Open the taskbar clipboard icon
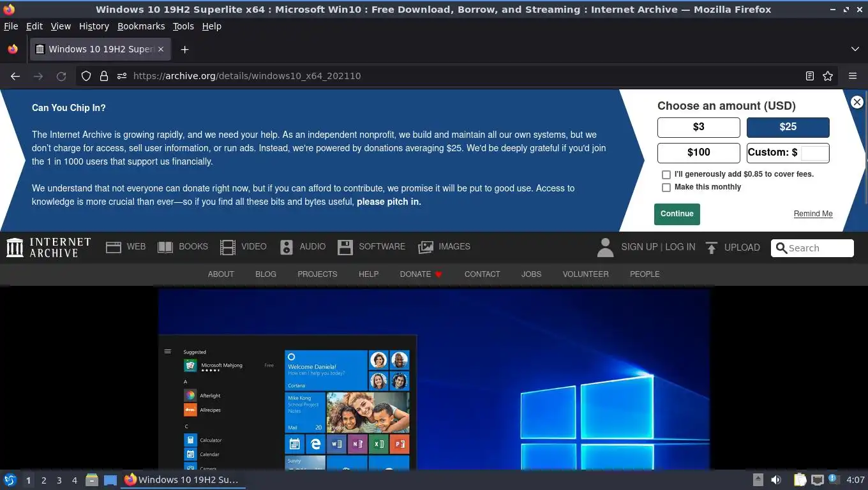Image resolution: width=868 pixels, height=490 pixels. 800,480
